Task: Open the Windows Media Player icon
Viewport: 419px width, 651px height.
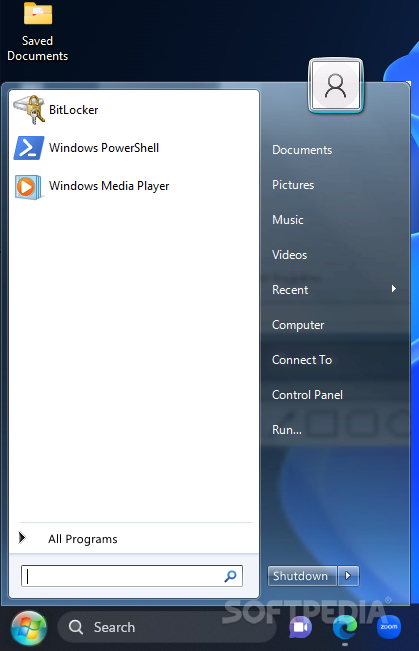Action: click(x=29, y=187)
